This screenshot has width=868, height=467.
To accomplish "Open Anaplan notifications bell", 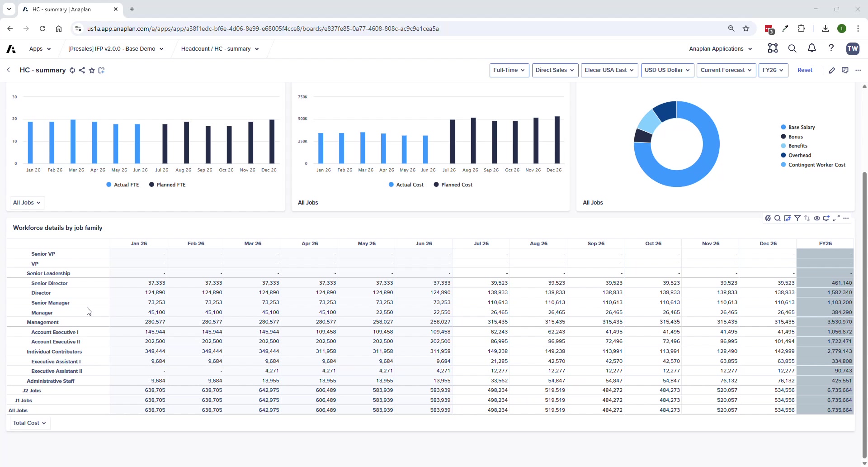I will [x=811, y=48].
